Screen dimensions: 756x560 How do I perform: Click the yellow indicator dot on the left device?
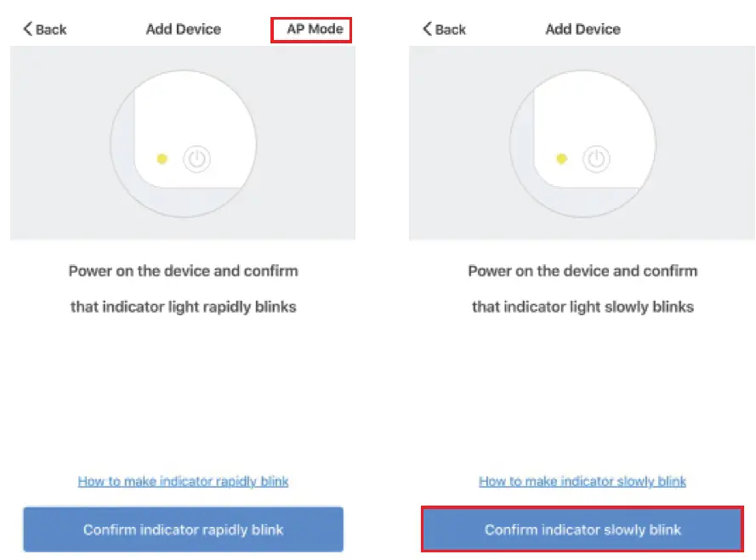162,159
